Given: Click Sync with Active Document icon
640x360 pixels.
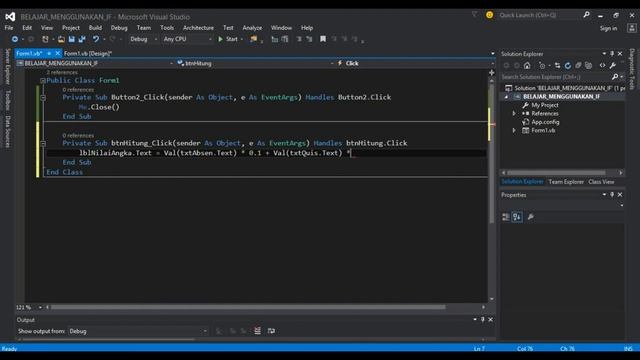Looking at the screenshot, I should tap(558, 65).
